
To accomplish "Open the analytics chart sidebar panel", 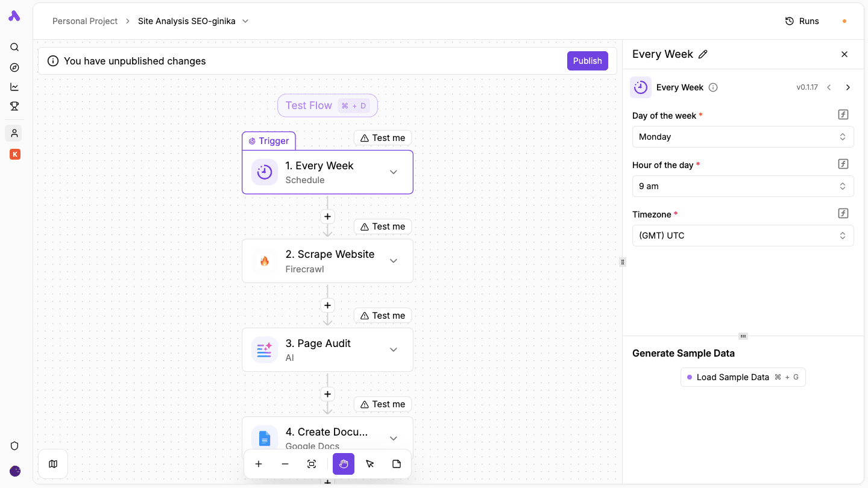I will (x=14, y=87).
